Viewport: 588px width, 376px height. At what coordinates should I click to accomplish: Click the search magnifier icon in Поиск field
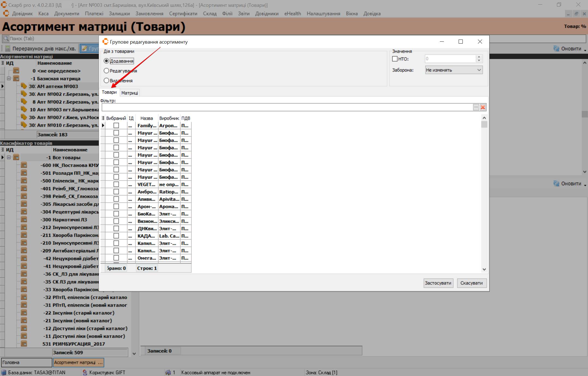pyautogui.click(x=6, y=39)
